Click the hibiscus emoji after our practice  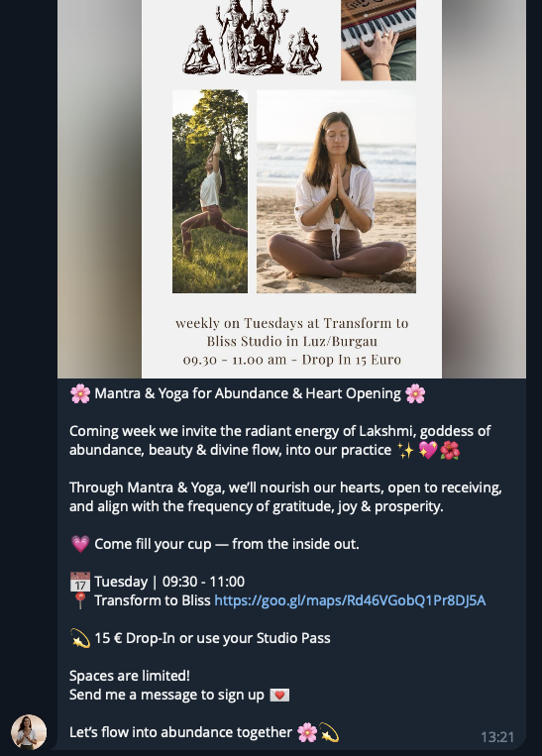[450, 450]
